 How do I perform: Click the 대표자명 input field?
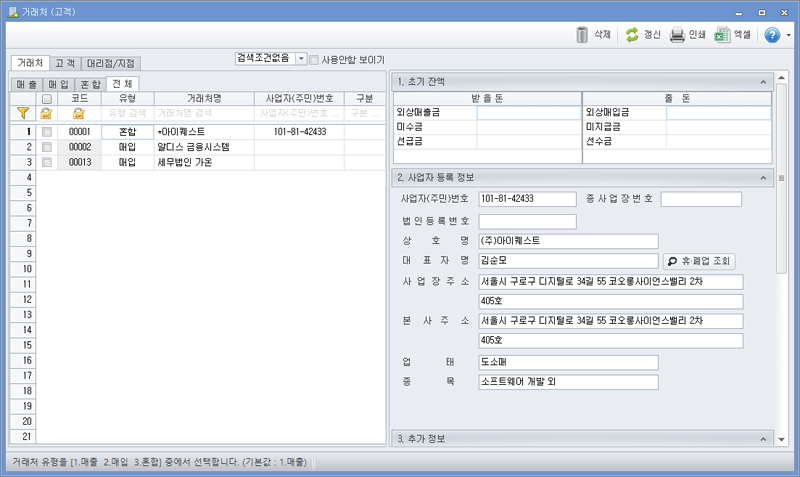pyautogui.click(x=567, y=261)
